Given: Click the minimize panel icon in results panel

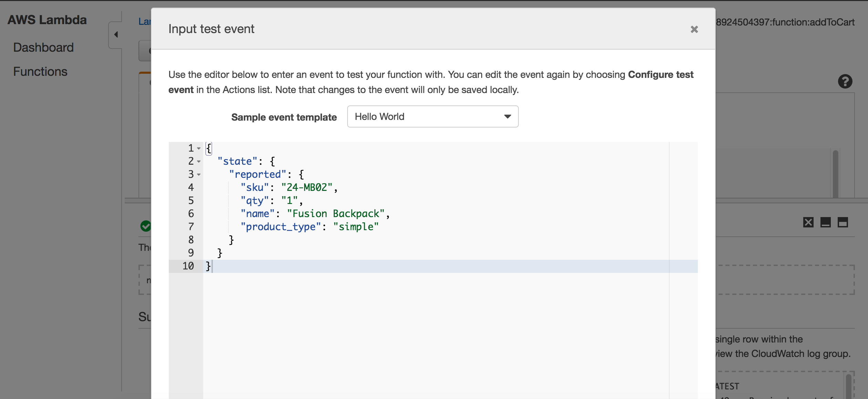Looking at the screenshot, I should point(826,222).
